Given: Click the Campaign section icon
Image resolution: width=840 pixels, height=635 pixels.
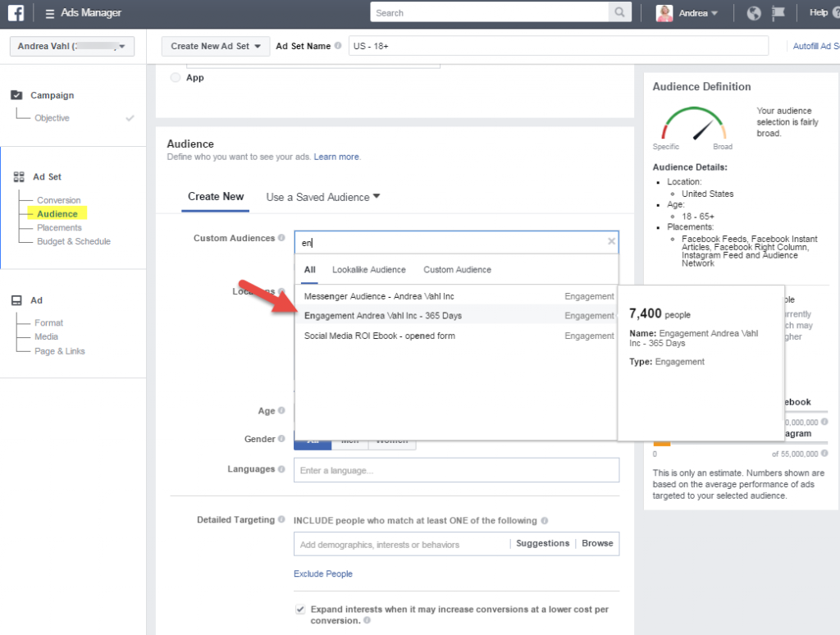Looking at the screenshot, I should 16,95.
